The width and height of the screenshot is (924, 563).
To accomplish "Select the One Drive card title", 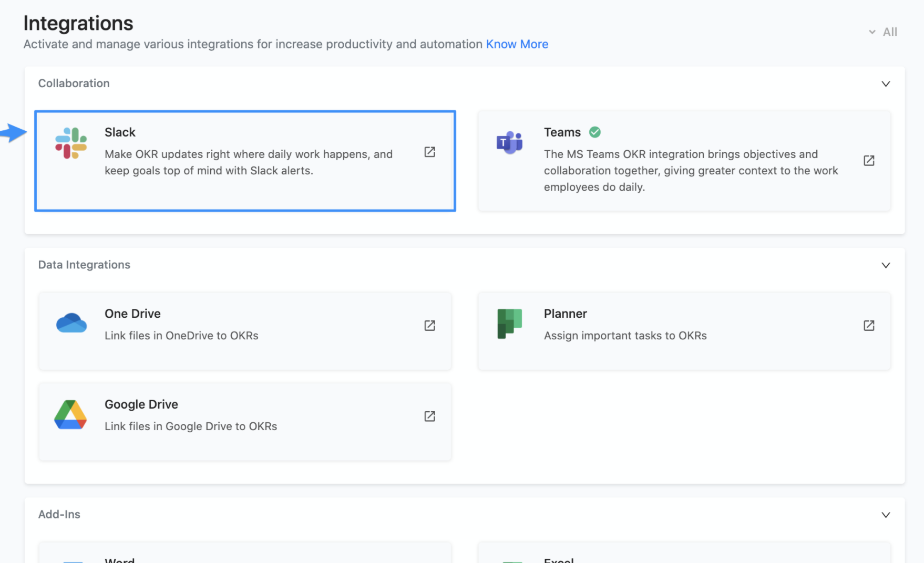I will click(132, 314).
